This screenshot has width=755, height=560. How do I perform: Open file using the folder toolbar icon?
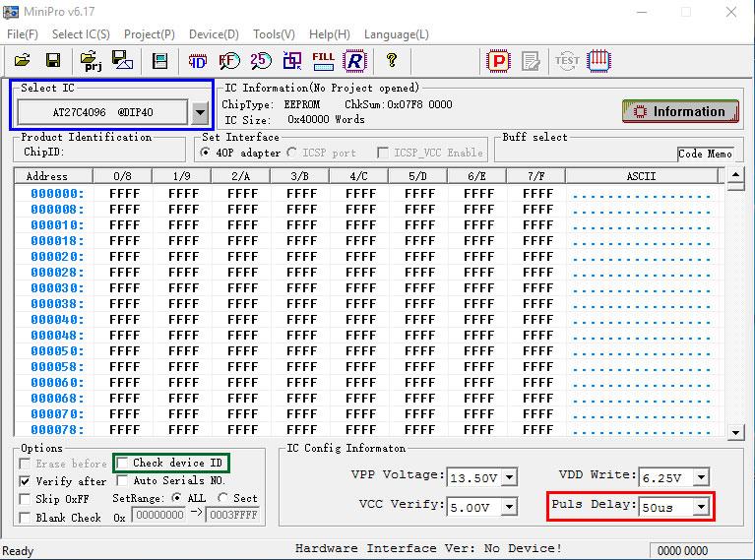pyautogui.click(x=23, y=61)
